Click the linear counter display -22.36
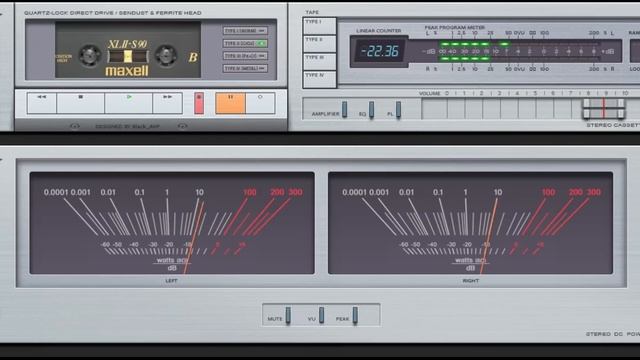Screen dimensions: 640x360 [380, 51]
